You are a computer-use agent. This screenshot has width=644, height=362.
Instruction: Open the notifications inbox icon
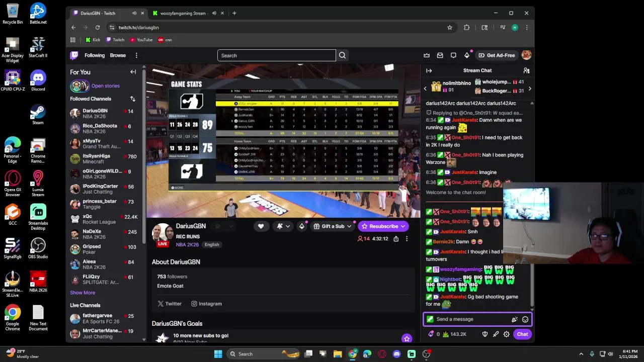440,55
